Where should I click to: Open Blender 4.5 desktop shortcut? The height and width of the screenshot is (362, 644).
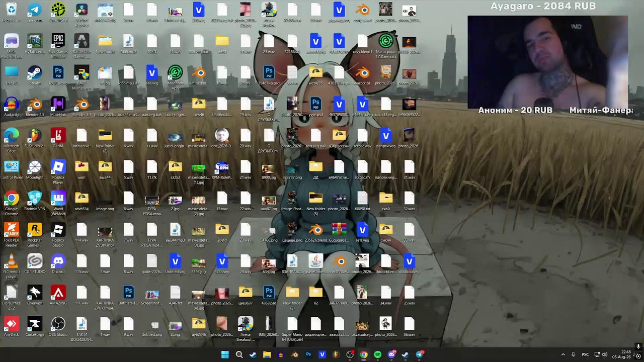[35, 107]
